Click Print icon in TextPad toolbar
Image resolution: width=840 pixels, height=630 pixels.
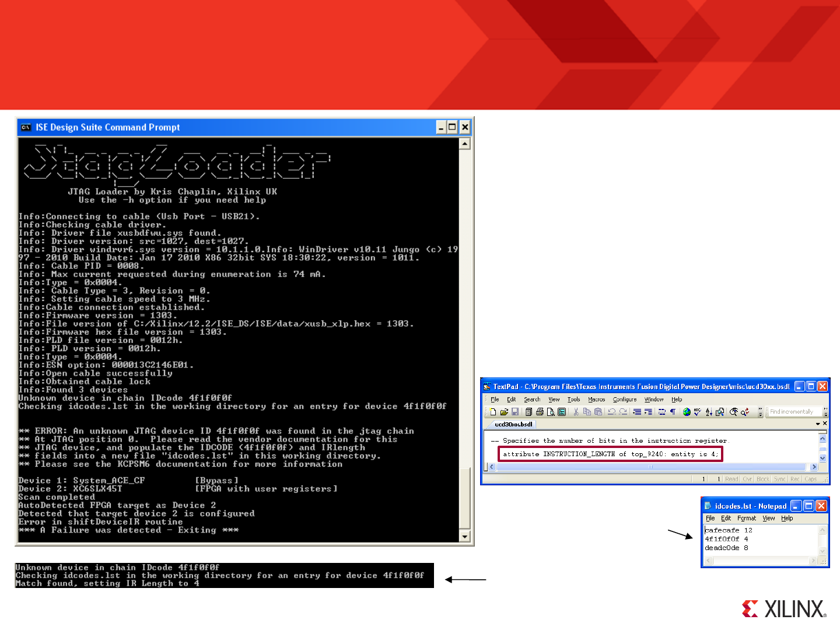pos(540,412)
